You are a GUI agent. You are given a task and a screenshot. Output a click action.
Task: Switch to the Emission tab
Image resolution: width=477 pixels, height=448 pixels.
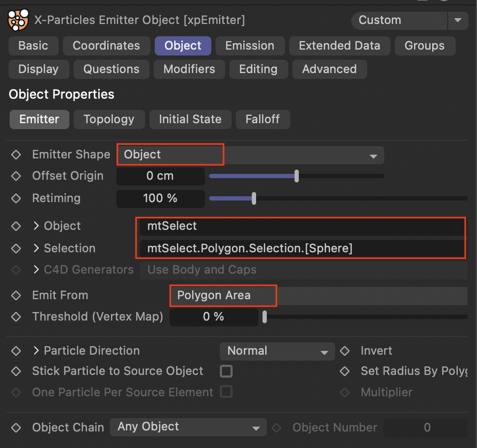(250, 46)
